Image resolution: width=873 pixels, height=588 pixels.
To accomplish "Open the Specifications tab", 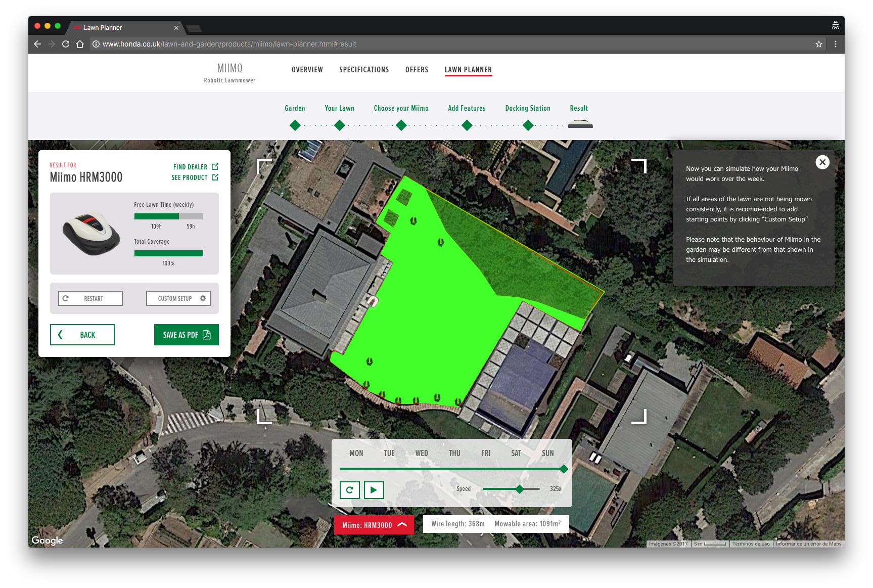I will [364, 70].
